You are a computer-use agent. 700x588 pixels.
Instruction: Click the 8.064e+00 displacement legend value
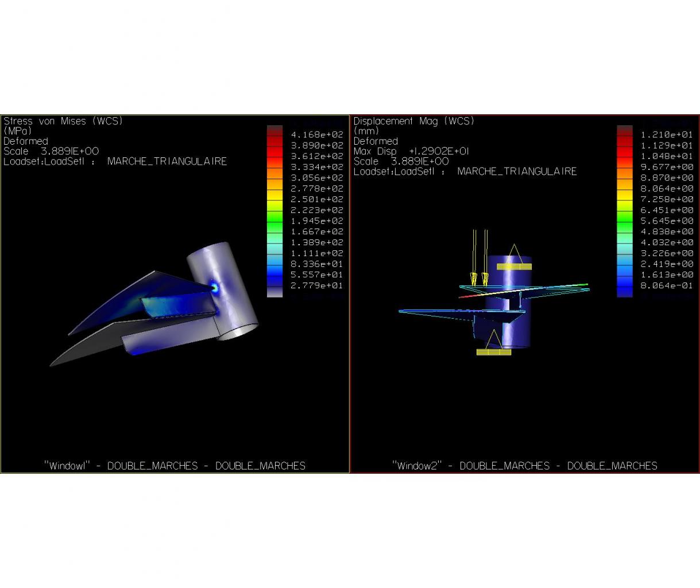667,188
